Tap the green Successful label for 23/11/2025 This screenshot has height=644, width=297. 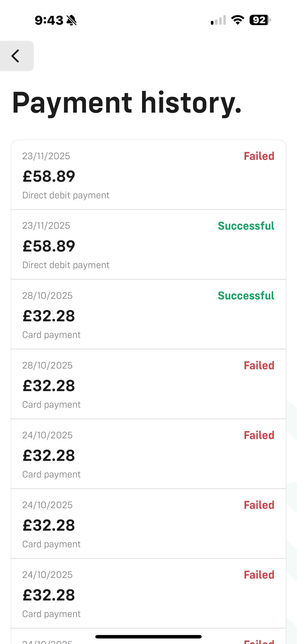pyautogui.click(x=246, y=226)
